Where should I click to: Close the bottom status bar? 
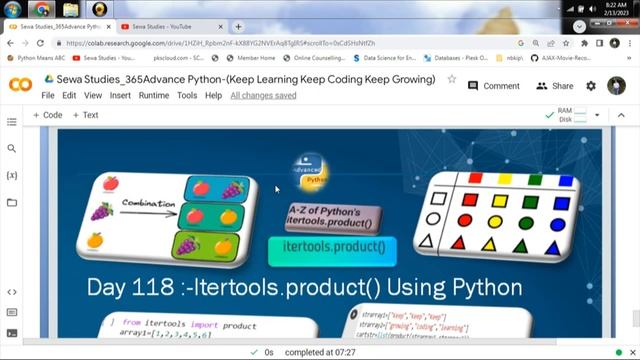633,352
